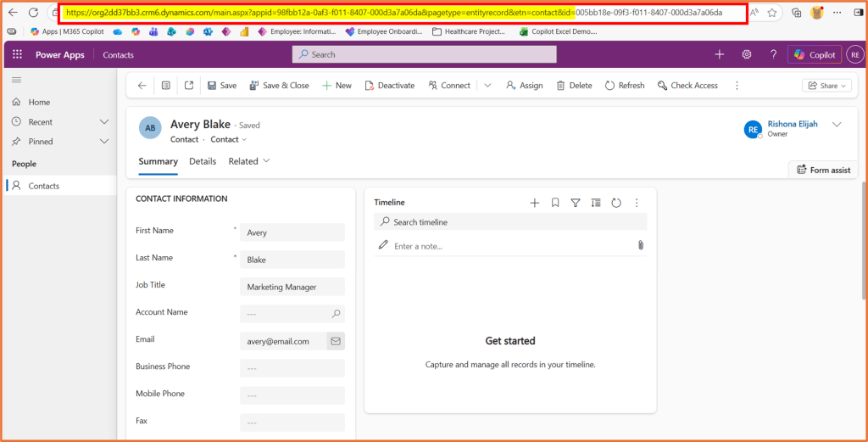Click the Account Name lookup search icon
Viewport: 868px width, 442px height.
336,314
